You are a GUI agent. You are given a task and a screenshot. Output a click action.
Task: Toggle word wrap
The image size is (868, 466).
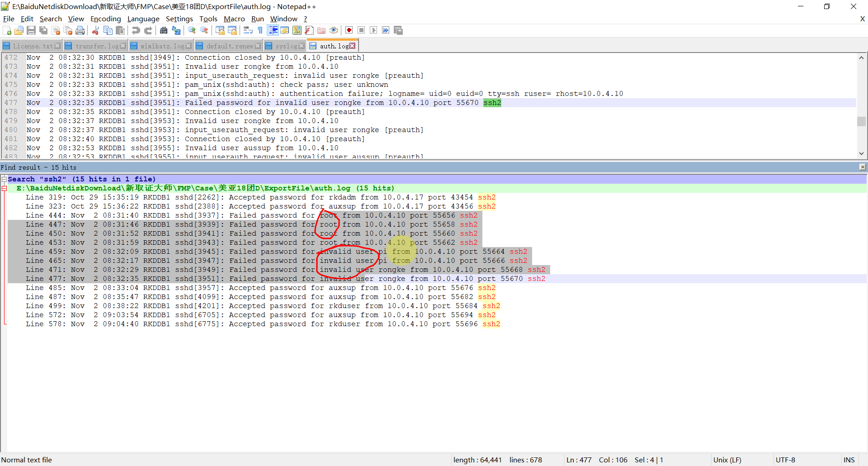tap(248, 30)
